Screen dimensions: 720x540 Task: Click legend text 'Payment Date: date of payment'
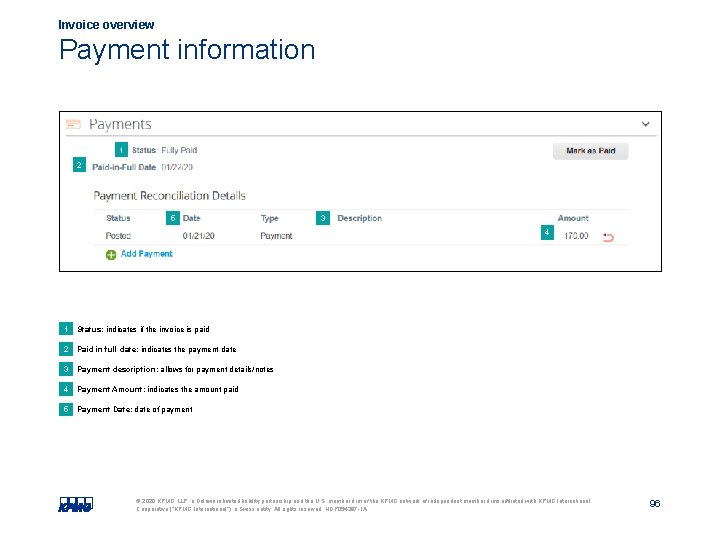point(135,409)
